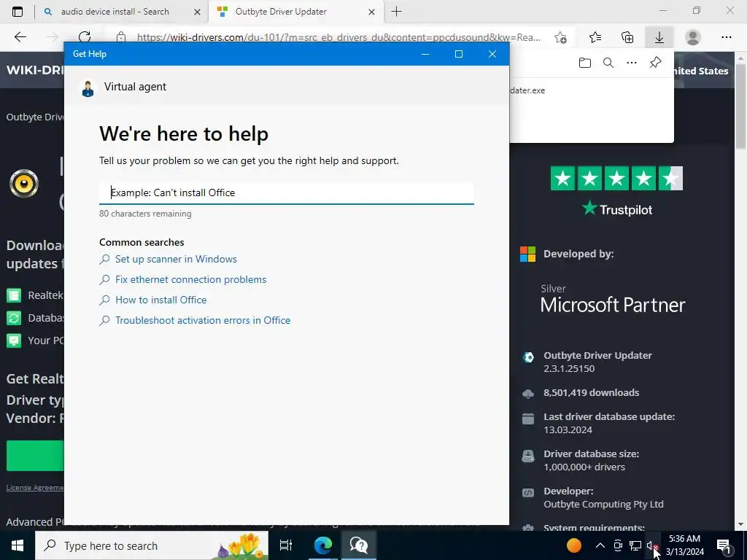This screenshot has width=747, height=560.
Task: Refresh the current page
Action: tap(85, 37)
